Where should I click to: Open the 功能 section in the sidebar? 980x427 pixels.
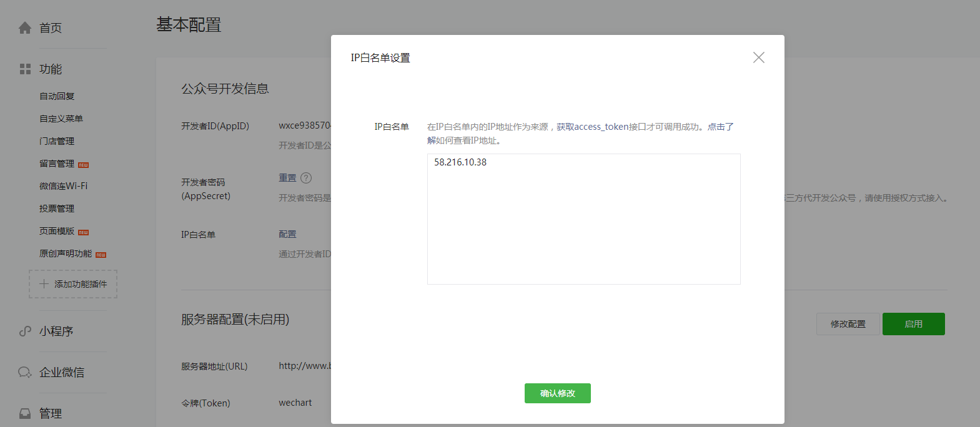coord(51,69)
